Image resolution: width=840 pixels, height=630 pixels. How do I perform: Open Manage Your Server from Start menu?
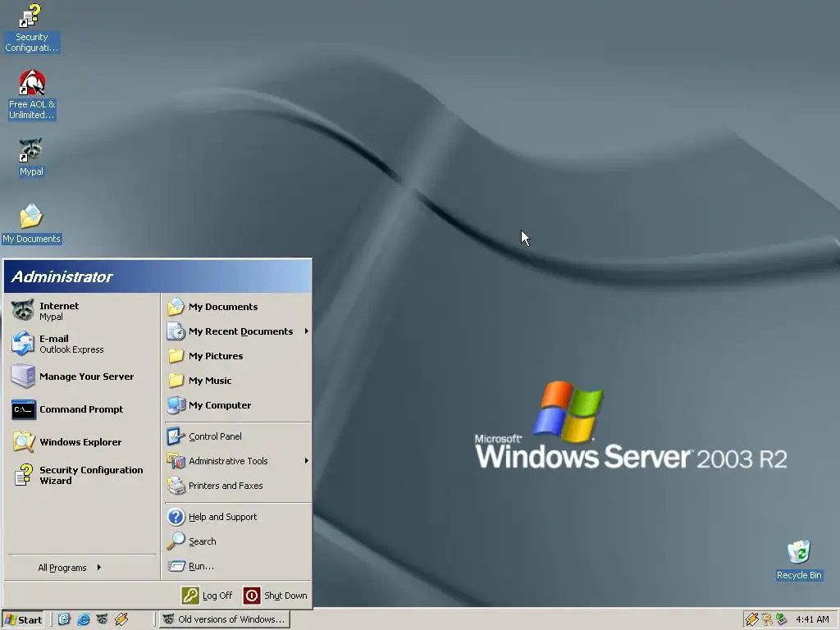pyautogui.click(x=83, y=376)
